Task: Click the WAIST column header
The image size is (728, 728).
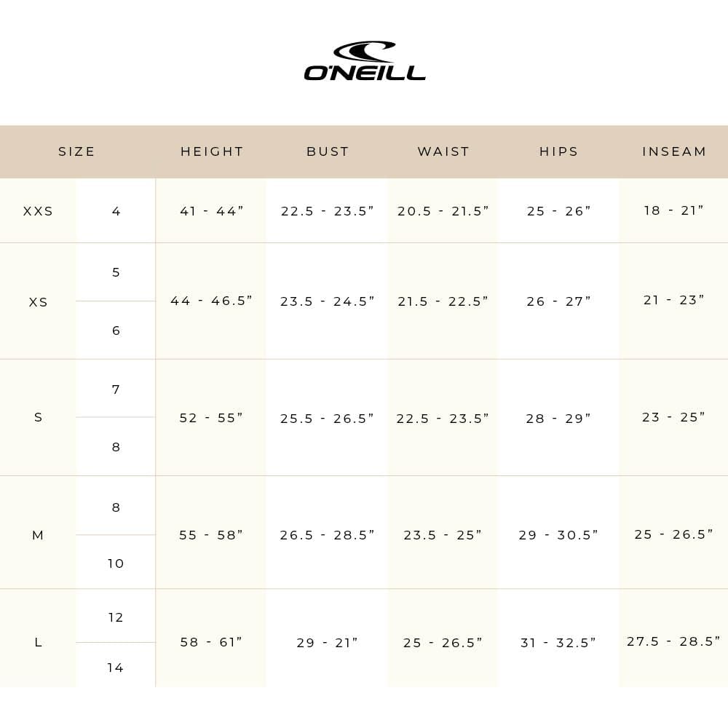Action: coord(443,151)
